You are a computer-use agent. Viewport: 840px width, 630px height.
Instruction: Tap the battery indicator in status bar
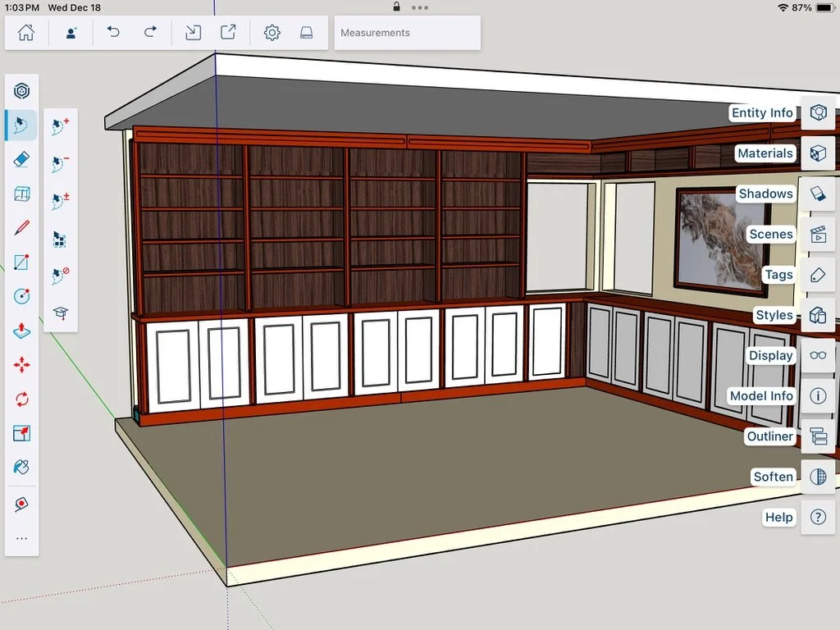tap(824, 7)
